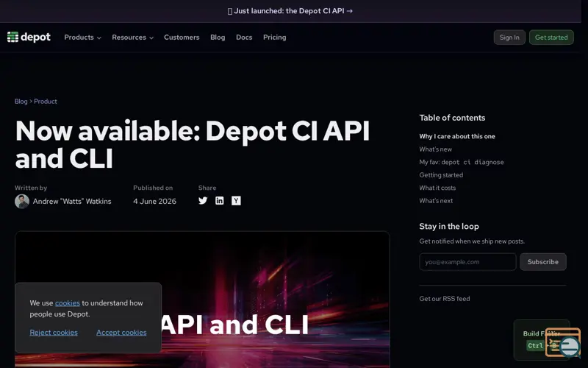
Task: Open Docs from the navigation bar
Action: 244,38
